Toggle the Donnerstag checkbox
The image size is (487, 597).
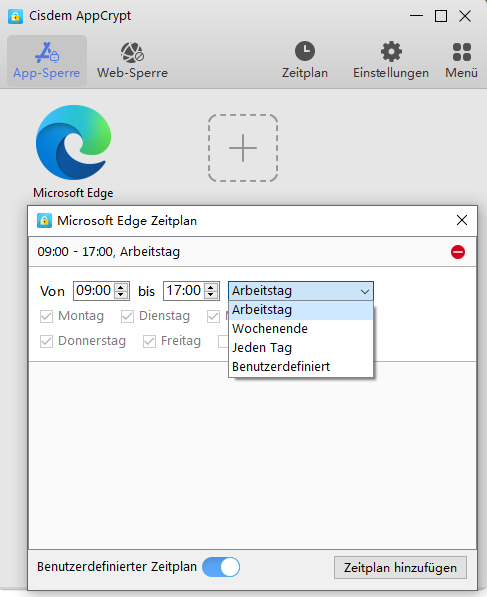pyautogui.click(x=46, y=342)
